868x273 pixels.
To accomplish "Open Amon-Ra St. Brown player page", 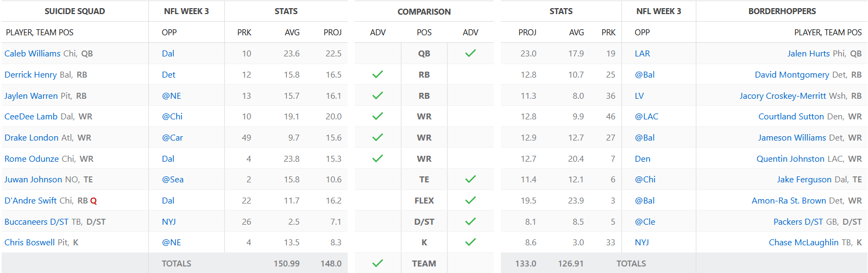I will click(x=789, y=200).
